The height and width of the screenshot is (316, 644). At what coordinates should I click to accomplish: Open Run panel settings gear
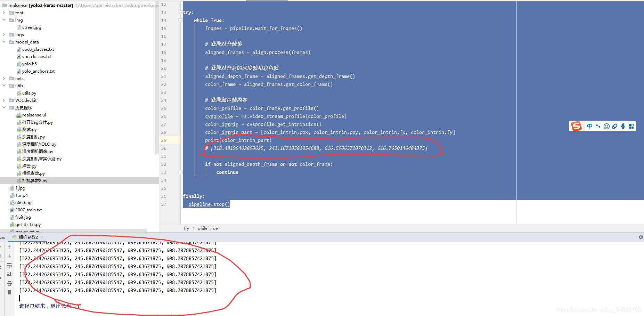click(x=641, y=237)
